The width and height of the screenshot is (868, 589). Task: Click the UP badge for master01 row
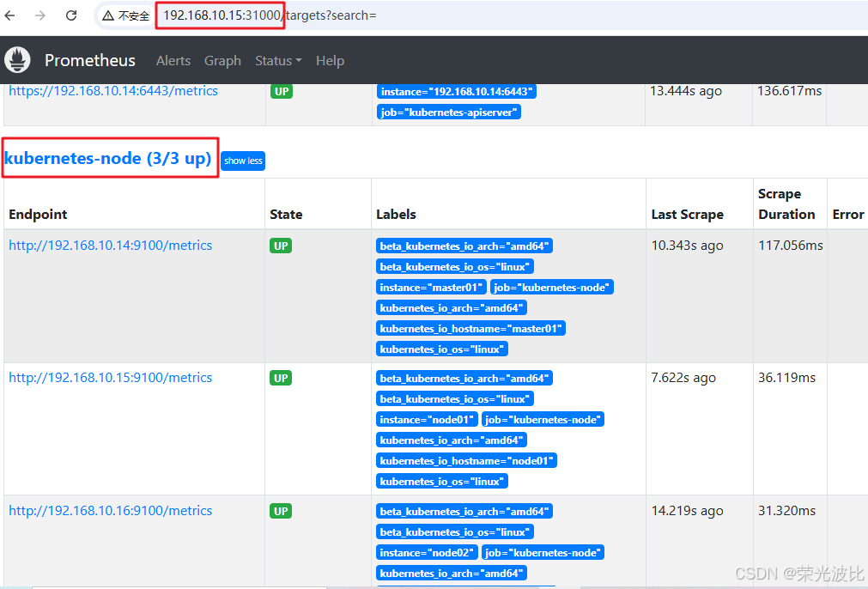(281, 246)
